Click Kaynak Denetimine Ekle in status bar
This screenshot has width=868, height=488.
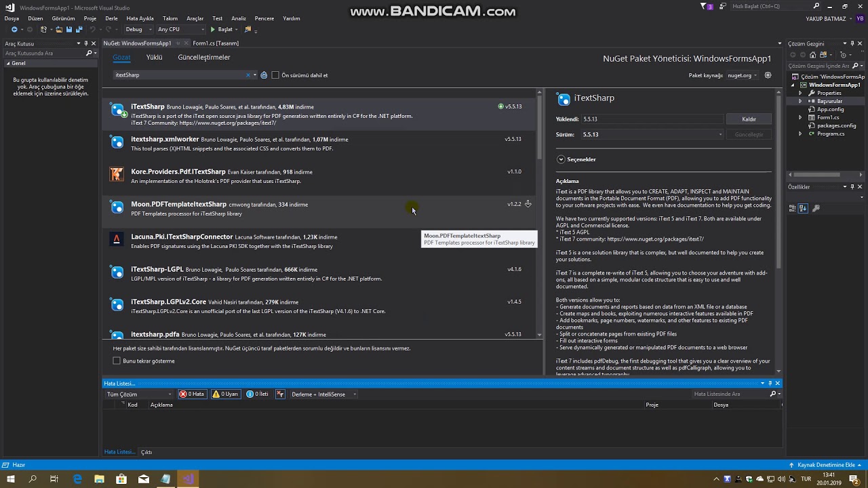pyautogui.click(x=827, y=465)
